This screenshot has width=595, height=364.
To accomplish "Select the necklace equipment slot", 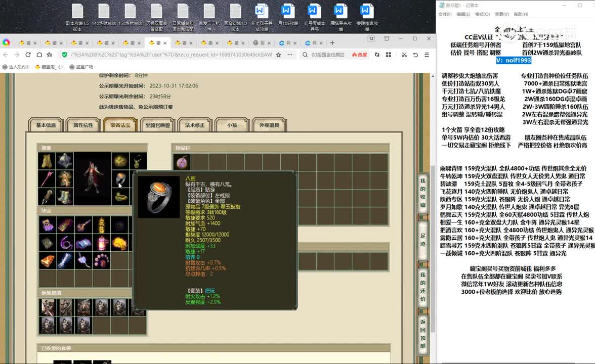I will pyautogui.click(x=138, y=161).
